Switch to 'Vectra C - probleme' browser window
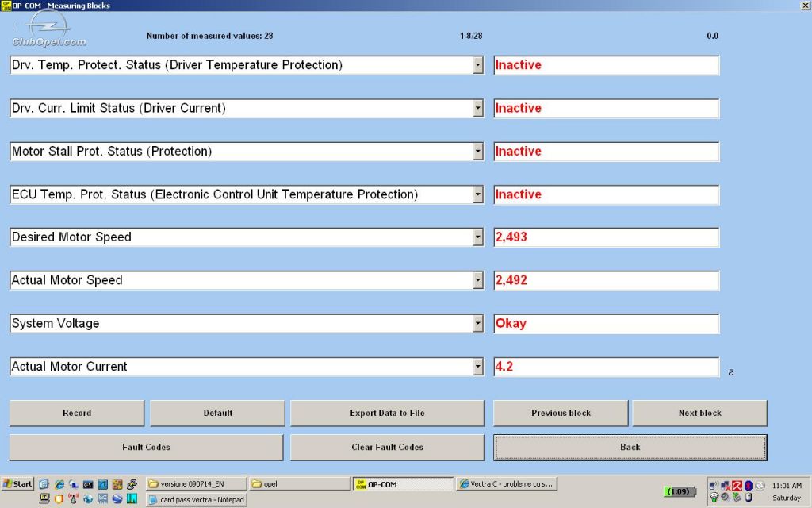The height and width of the screenshot is (508, 812). coord(506,484)
